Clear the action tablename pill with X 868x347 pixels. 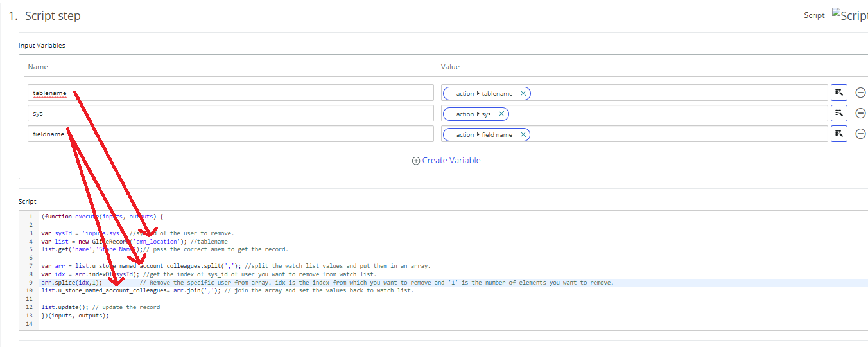click(x=523, y=94)
